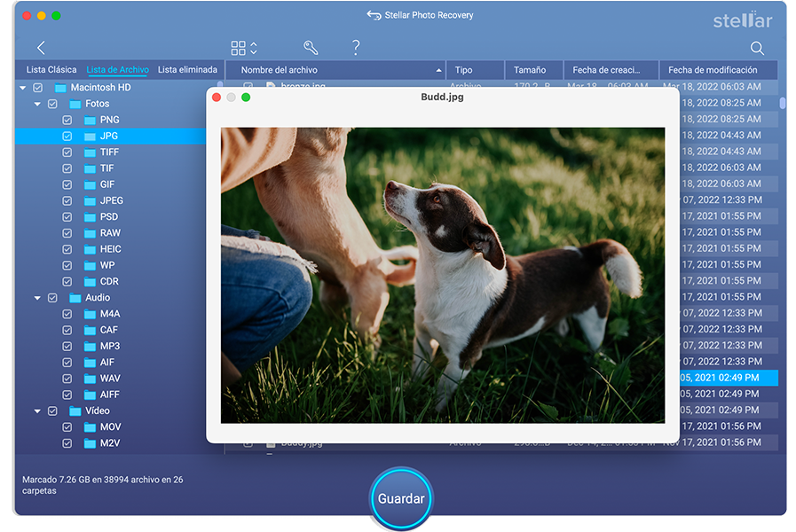796x532 pixels.
Task: Click the RAW folder icon
Action: (x=90, y=233)
